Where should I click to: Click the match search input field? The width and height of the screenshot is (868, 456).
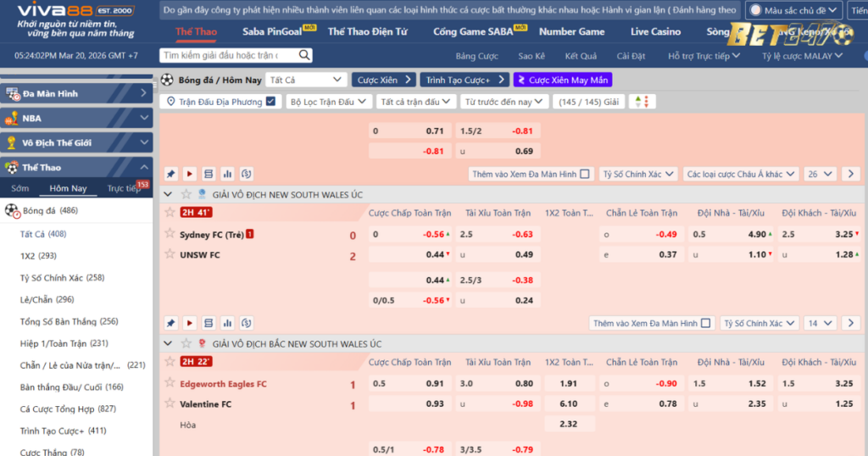click(229, 56)
